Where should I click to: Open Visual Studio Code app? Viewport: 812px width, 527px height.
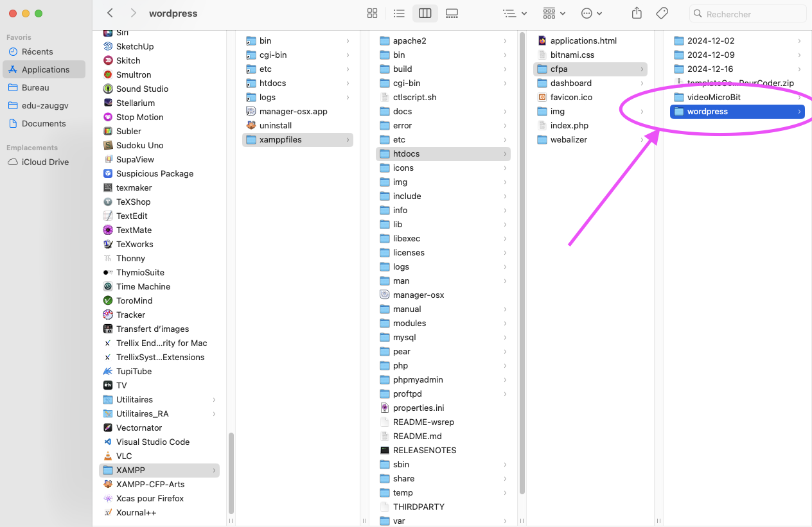pyautogui.click(x=152, y=442)
